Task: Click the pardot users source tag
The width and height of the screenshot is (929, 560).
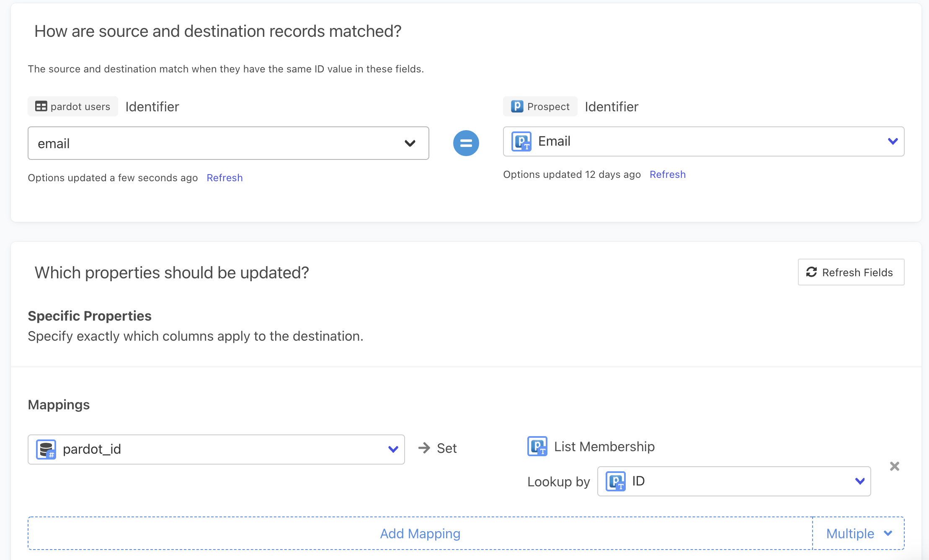Action: [73, 106]
